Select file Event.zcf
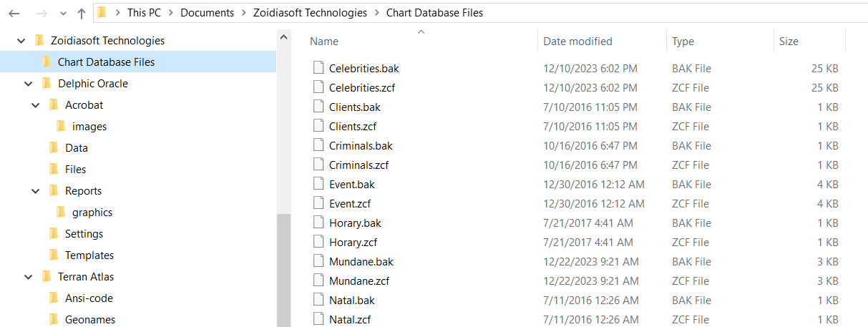The image size is (868, 327). click(x=350, y=204)
